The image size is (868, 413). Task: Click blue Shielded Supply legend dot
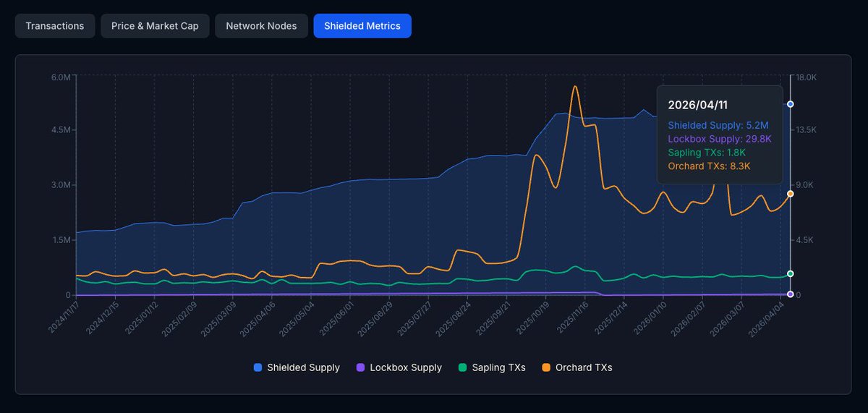click(258, 367)
